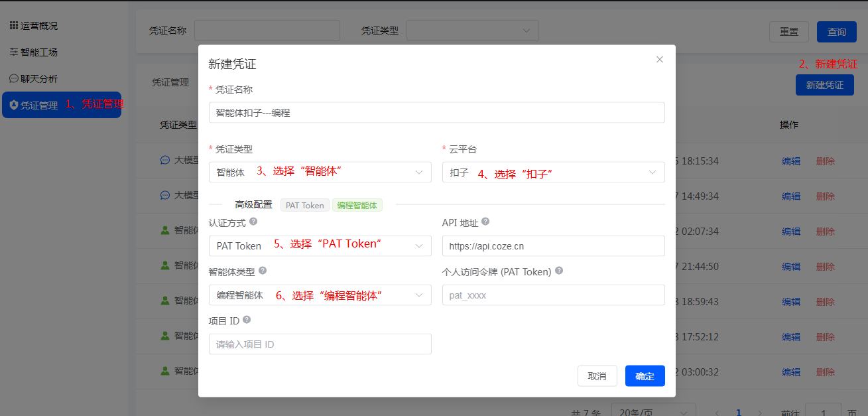Select 凭证管理 in the sidebar menu
The width and height of the screenshot is (868, 416).
point(40,105)
